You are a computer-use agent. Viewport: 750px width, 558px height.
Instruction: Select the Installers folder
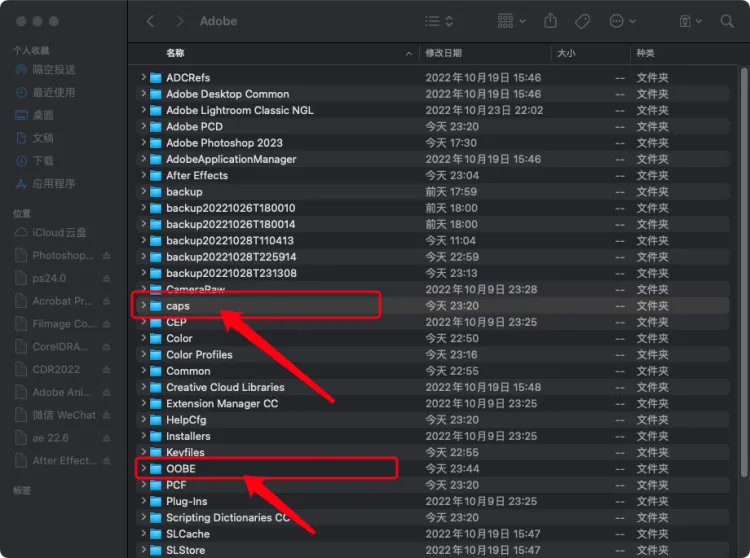click(188, 436)
